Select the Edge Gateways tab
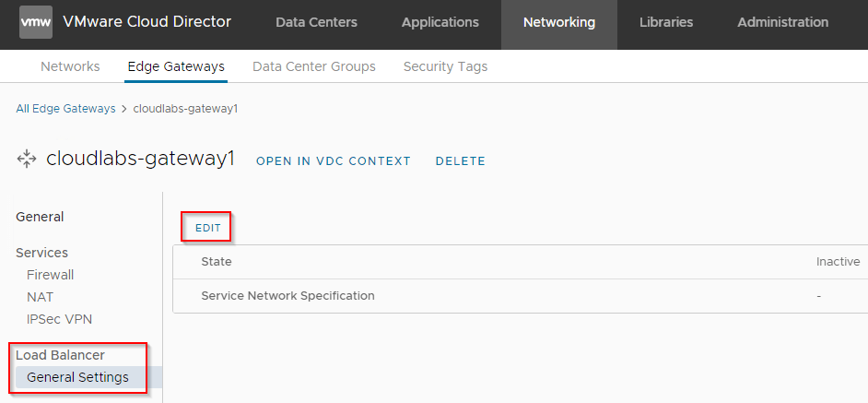Screen dimensions: 868x403 pyautogui.click(x=175, y=66)
